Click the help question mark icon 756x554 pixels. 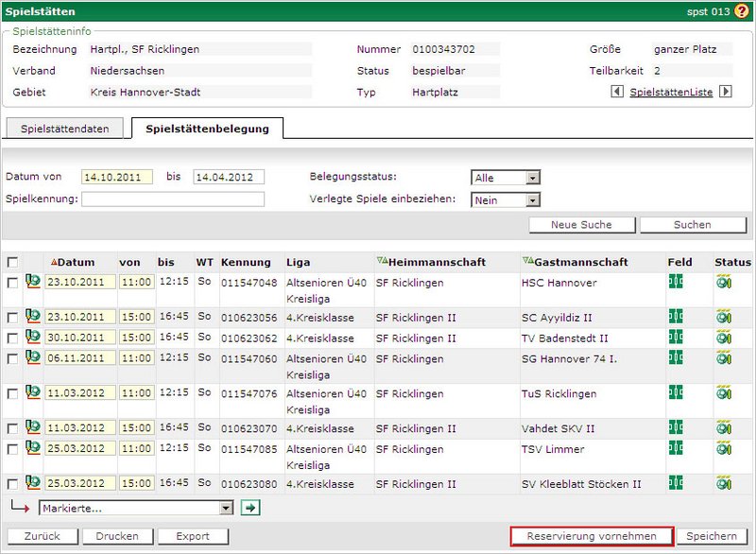coord(741,11)
